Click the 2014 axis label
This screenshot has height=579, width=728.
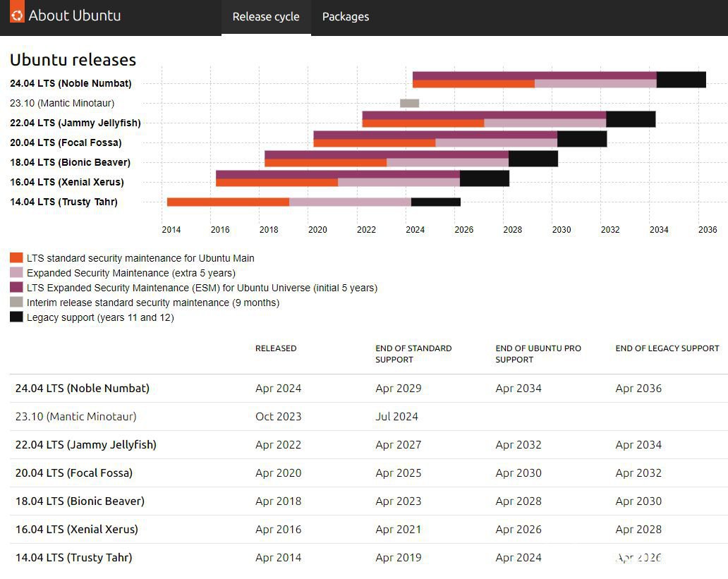[171, 230]
